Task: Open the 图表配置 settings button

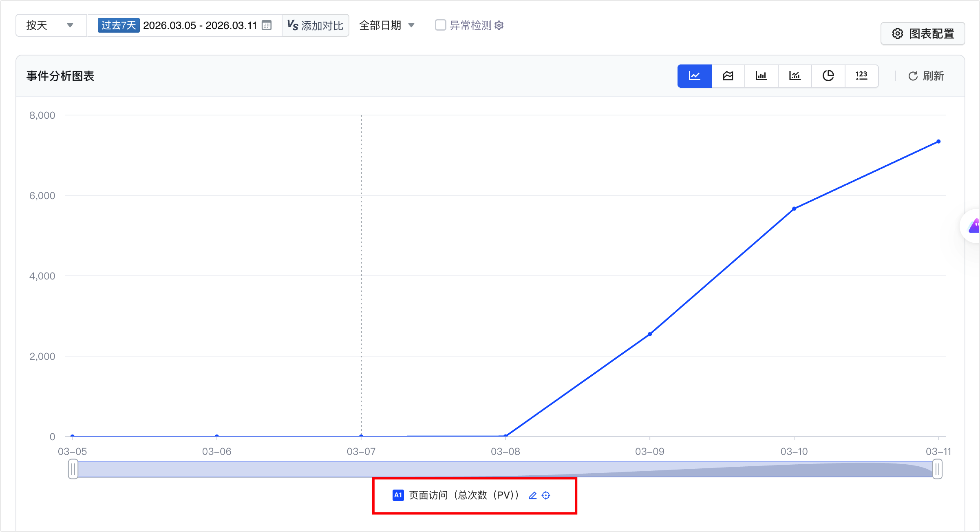Action: point(923,33)
